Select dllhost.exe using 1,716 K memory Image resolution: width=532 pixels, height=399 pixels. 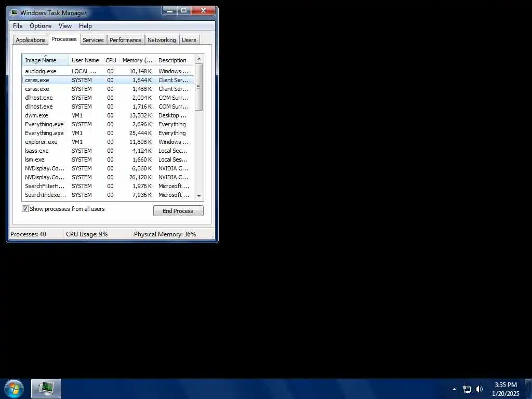coord(108,107)
